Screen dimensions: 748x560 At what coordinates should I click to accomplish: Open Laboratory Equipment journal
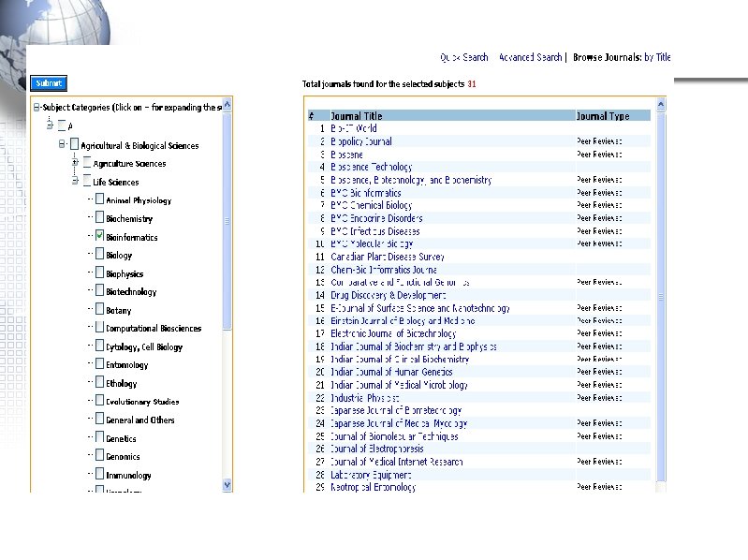coord(371,475)
